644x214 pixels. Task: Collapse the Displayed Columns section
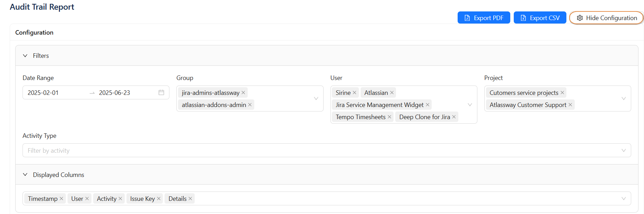coord(25,175)
